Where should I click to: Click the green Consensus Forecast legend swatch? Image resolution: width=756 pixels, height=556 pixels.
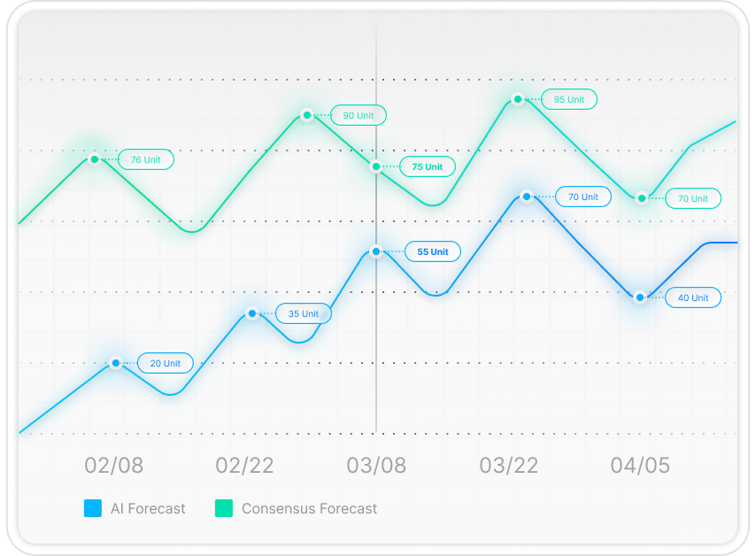(x=224, y=508)
